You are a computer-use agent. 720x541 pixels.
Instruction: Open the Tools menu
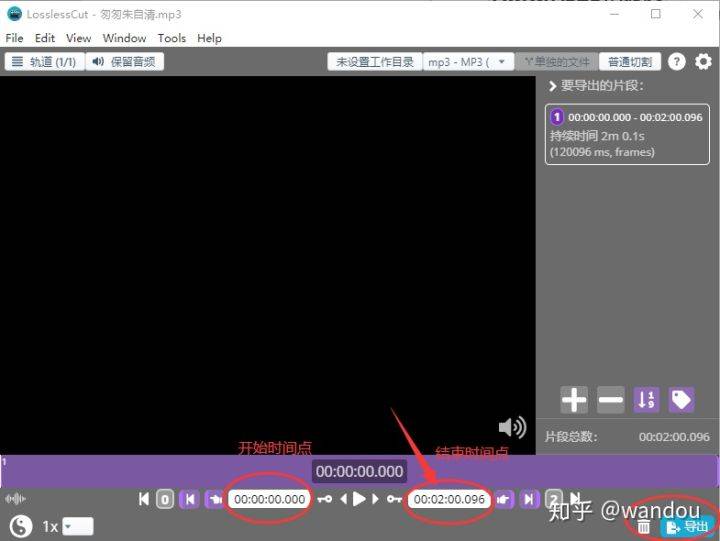tap(172, 38)
